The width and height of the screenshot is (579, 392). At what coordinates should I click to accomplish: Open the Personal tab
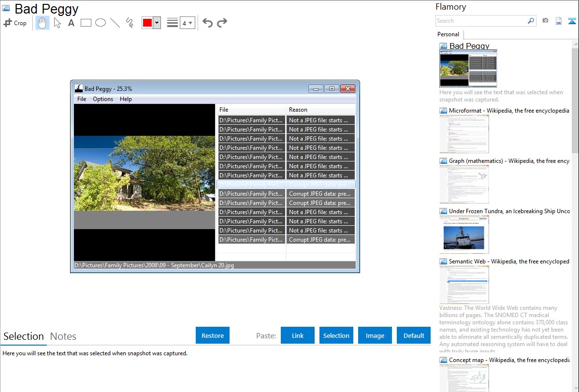coord(448,34)
